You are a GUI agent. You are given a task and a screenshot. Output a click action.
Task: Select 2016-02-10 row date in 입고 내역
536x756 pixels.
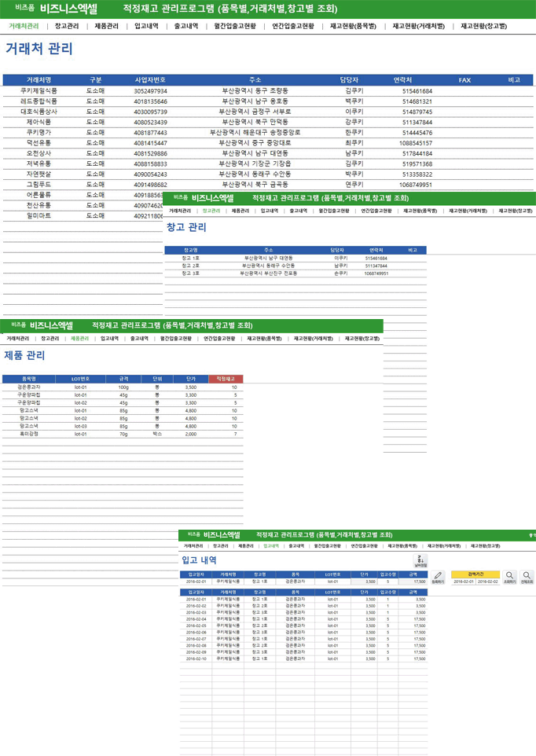click(x=196, y=659)
